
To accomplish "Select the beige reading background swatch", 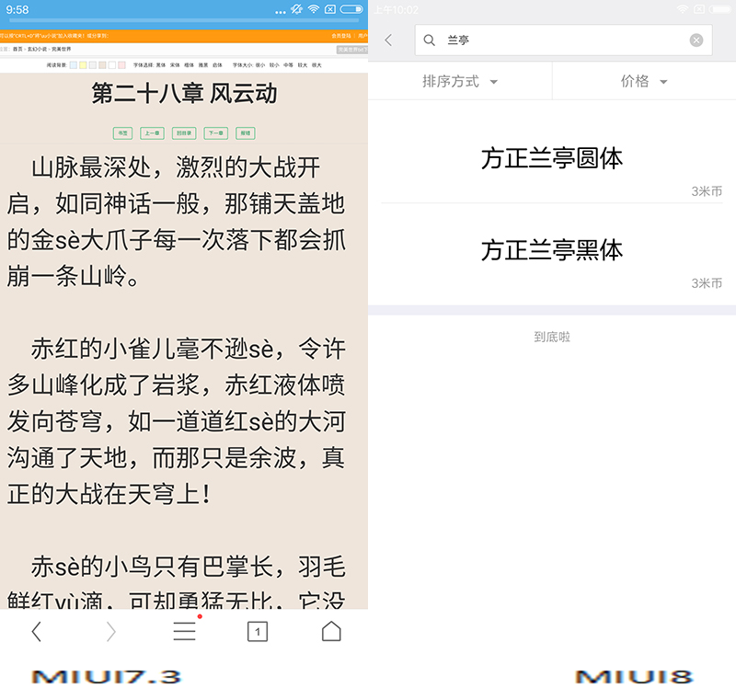I will (x=102, y=65).
